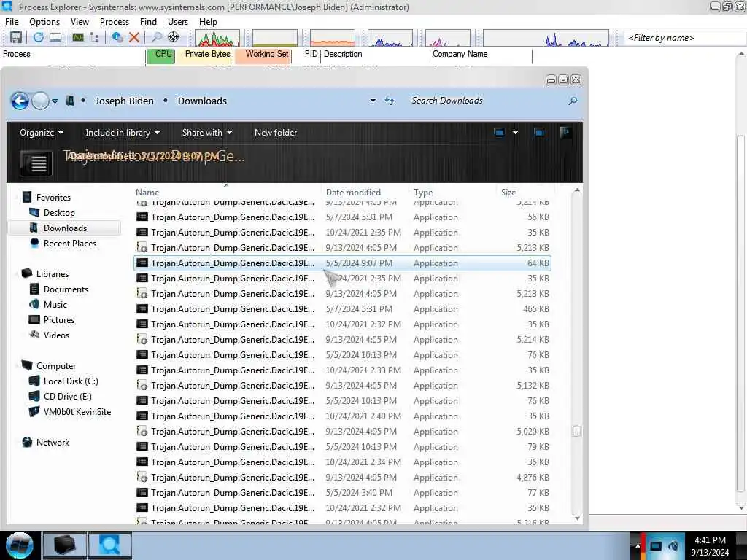Click the process tree toolbar icon
747x560 pixels.
[x=94, y=37]
